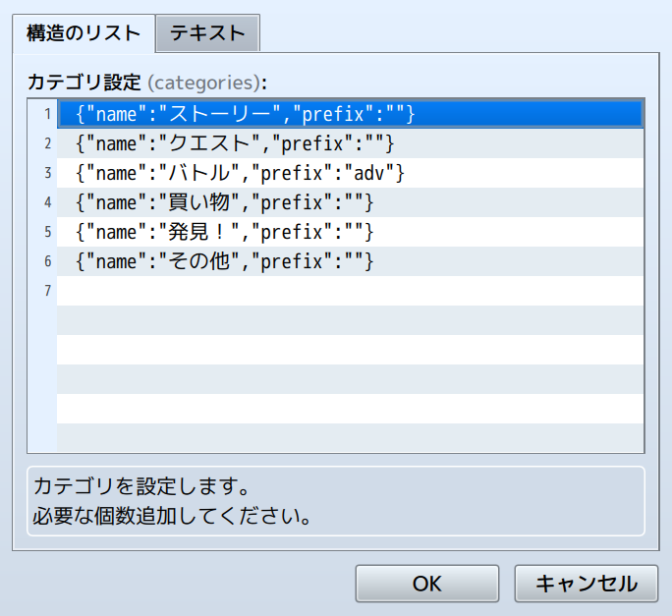Click the カテゴリを設定します description box
The image size is (672, 616).
pos(336,500)
